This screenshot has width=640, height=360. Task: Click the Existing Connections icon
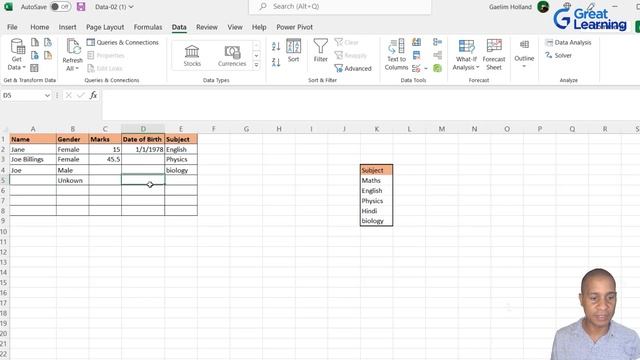tap(48, 55)
